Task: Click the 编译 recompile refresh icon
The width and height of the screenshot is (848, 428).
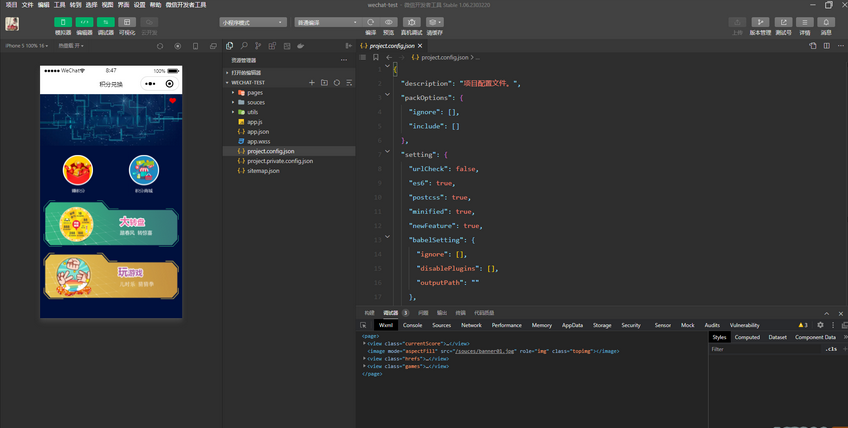Action: pyautogui.click(x=370, y=22)
